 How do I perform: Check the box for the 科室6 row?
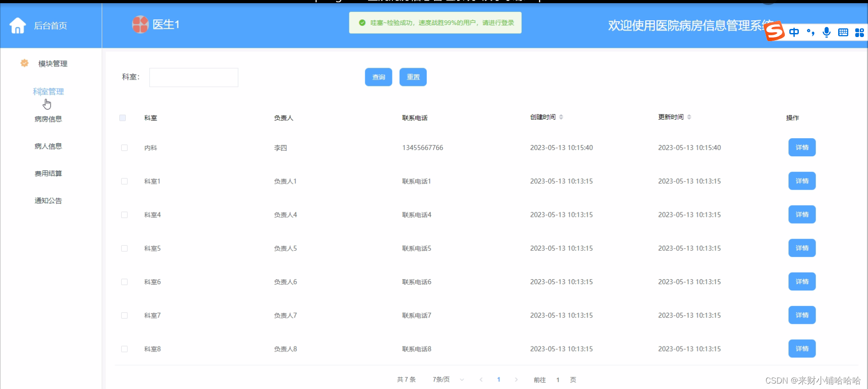click(124, 282)
